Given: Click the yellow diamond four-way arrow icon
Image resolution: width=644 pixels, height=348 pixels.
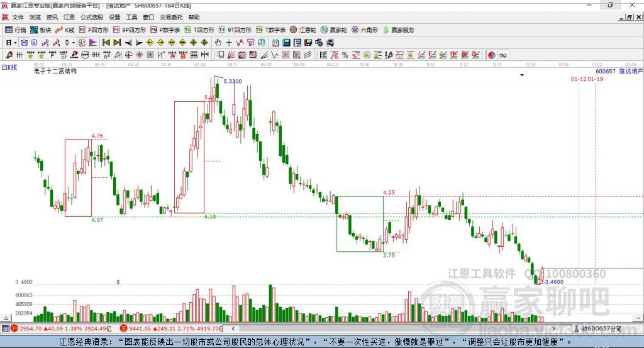Looking at the screenshot, I should [x=194, y=43].
